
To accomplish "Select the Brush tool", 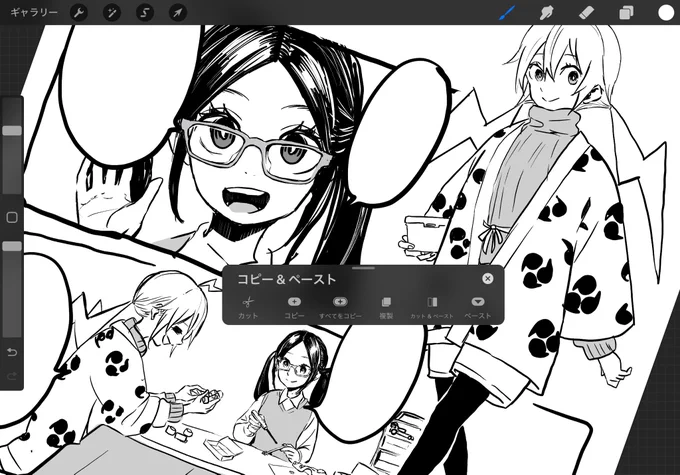I will tap(507, 13).
